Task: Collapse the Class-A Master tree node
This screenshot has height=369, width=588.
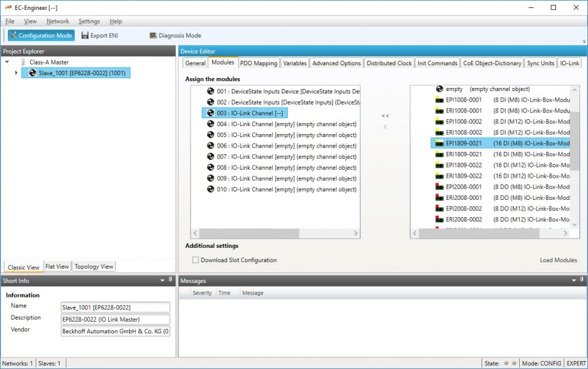Action: click(x=7, y=62)
